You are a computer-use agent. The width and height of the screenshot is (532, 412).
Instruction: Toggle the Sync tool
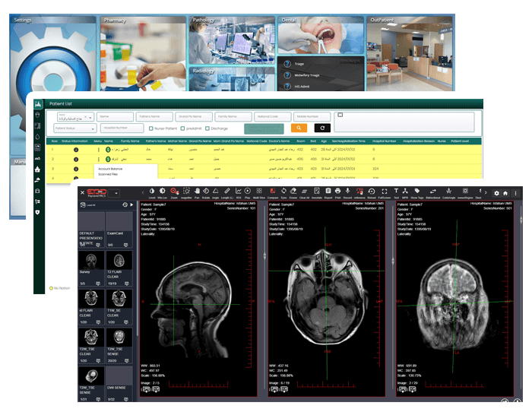(283, 192)
